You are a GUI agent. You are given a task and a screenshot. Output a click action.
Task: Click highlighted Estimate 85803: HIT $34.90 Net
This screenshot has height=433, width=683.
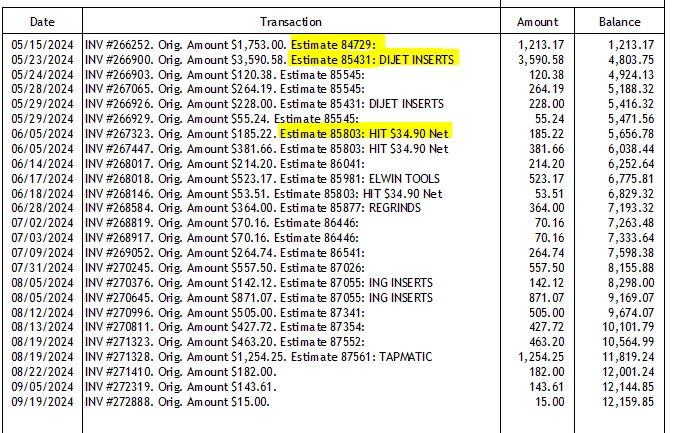pos(364,133)
